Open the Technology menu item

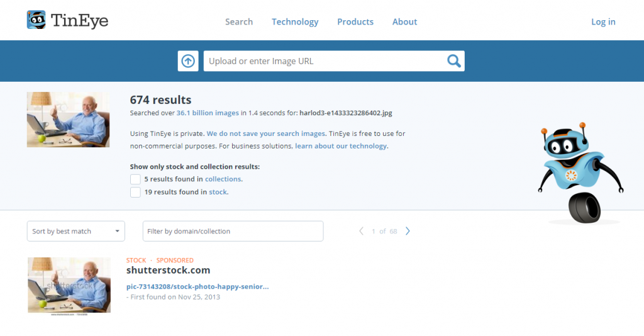tap(295, 22)
